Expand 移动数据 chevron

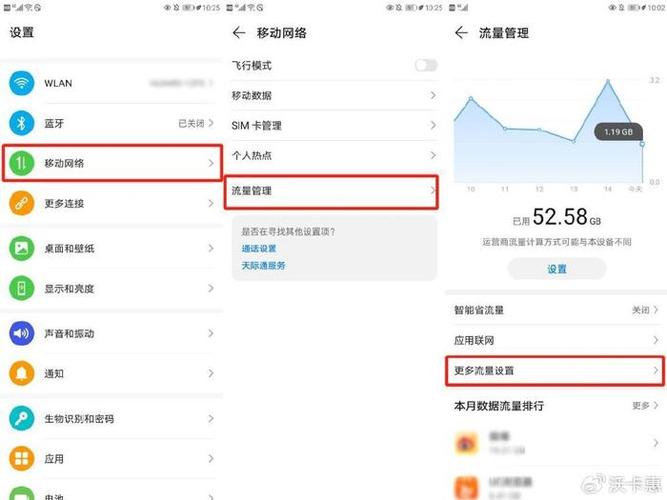click(433, 95)
